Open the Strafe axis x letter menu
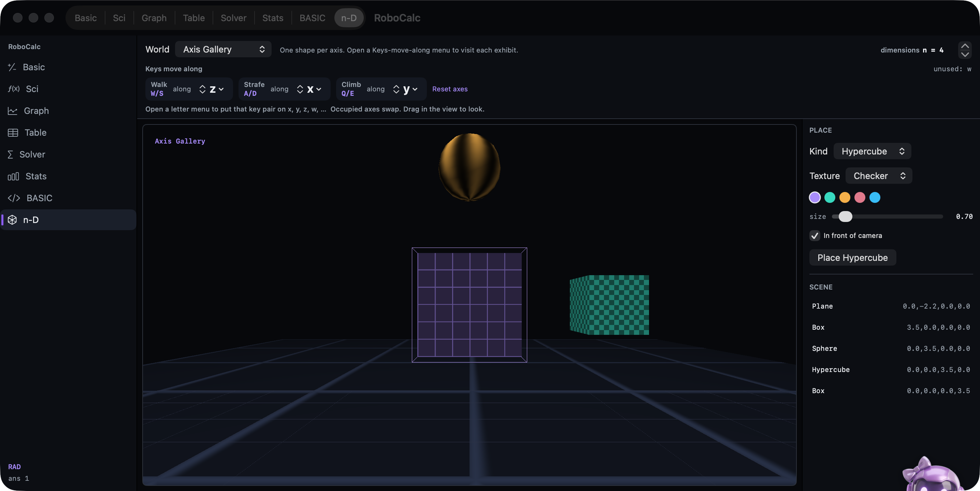This screenshot has width=980, height=491. tap(314, 89)
